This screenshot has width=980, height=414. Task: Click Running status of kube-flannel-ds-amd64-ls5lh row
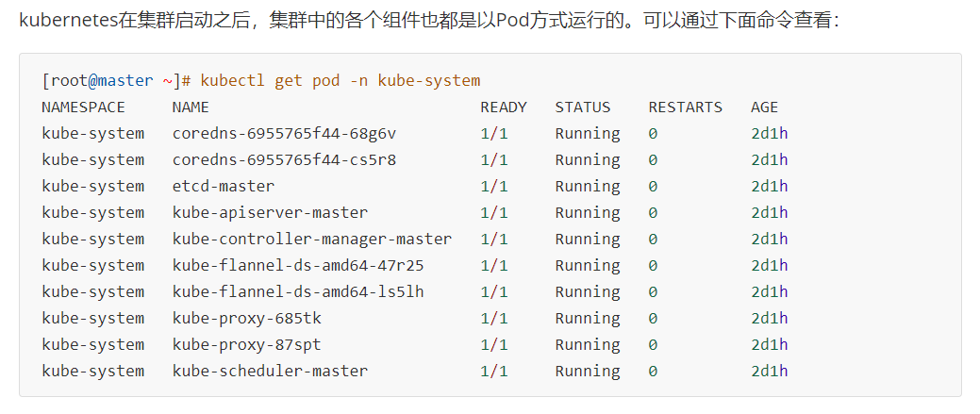[x=588, y=291]
